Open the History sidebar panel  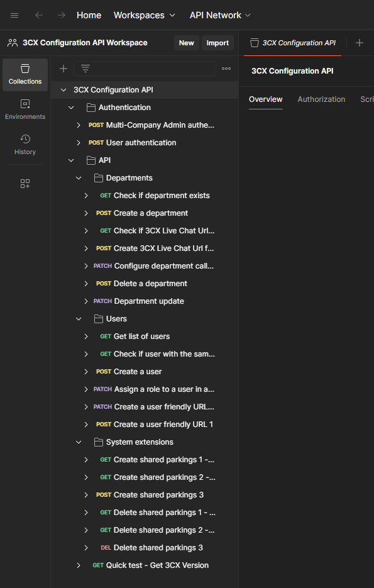point(25,145)
